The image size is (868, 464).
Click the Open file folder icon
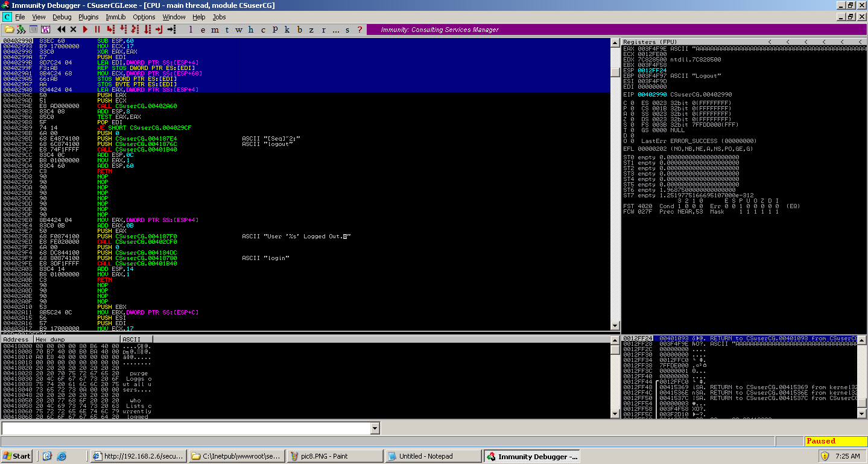pos(8,29)
